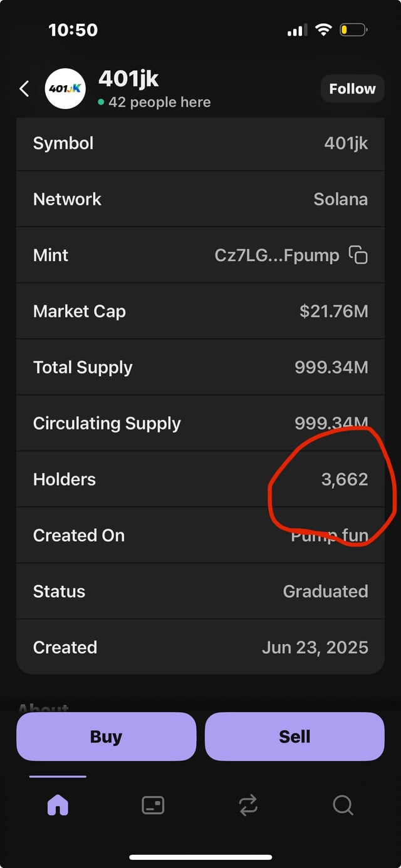
Task: Tap the 401jk token title
Action: pos(128,79)
